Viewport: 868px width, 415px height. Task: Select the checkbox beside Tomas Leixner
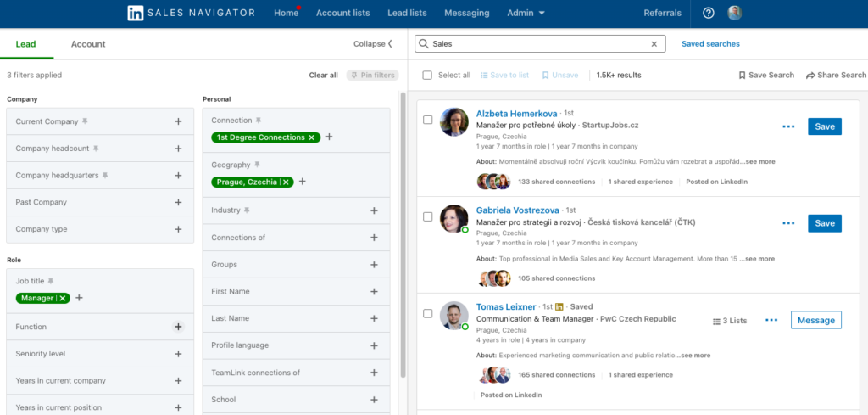pyautogui.click(x=428, y=313)
